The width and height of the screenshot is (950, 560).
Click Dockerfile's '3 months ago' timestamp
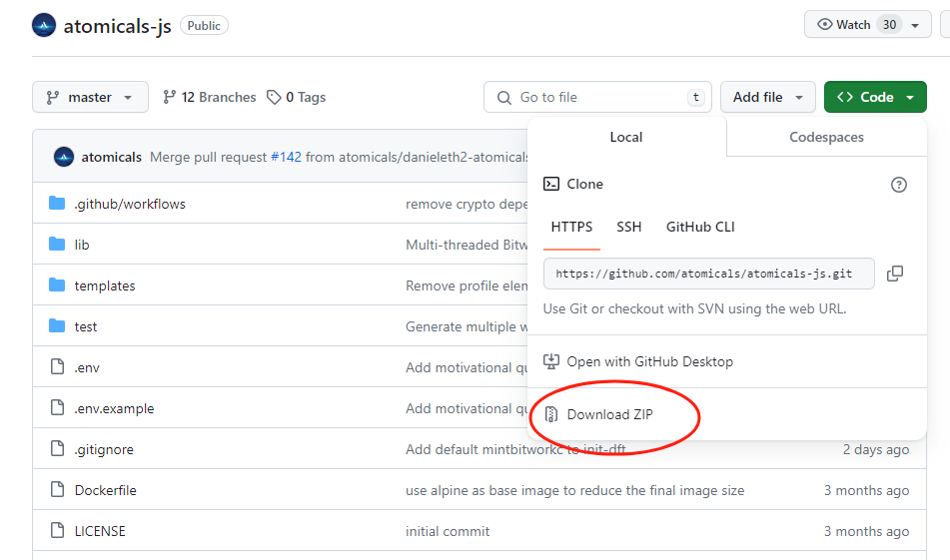click(x=866, y=490)
